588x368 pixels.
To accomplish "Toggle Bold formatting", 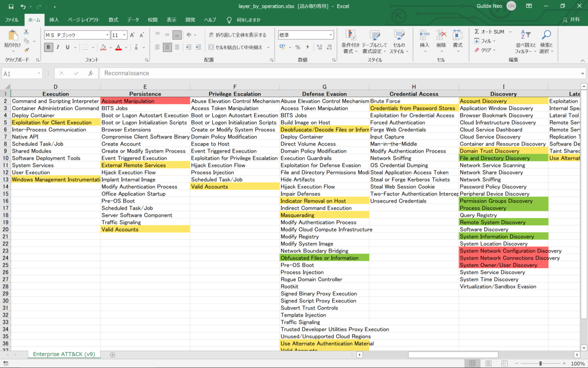I will pos(49,47).
